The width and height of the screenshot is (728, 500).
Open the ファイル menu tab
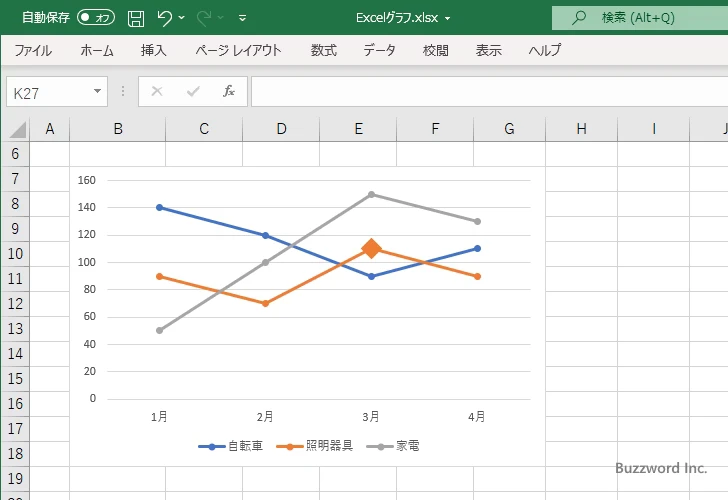pos(33,50)
